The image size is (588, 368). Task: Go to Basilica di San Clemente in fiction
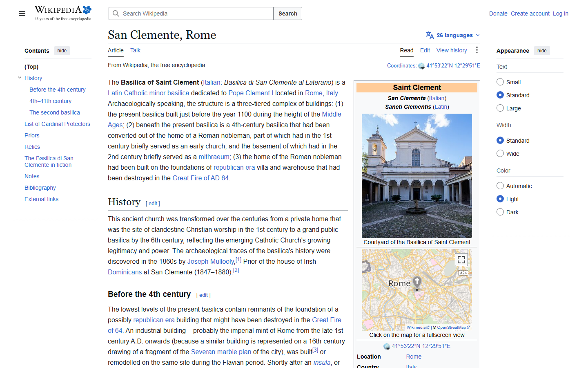[49, 162]
